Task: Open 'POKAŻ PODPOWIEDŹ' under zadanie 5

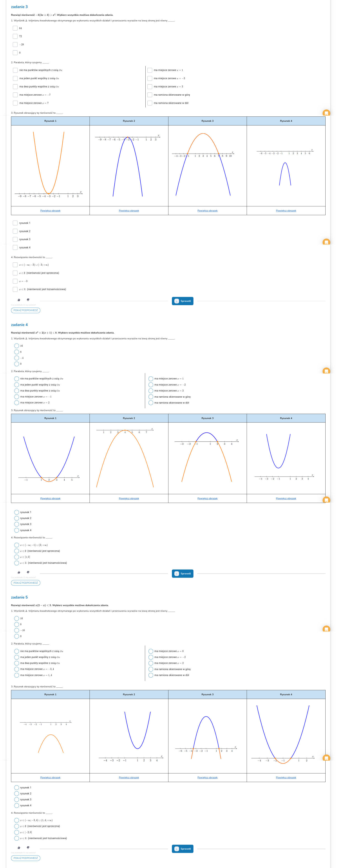Action: click(26, 858)
